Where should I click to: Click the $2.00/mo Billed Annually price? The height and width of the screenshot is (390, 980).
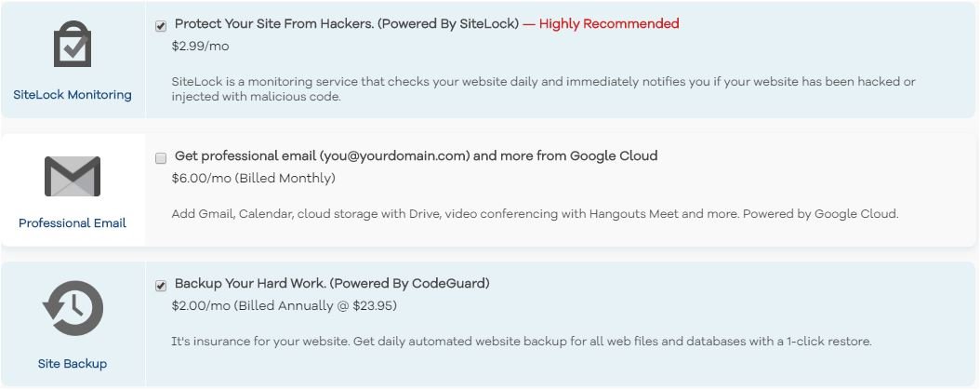click(285, 306)
